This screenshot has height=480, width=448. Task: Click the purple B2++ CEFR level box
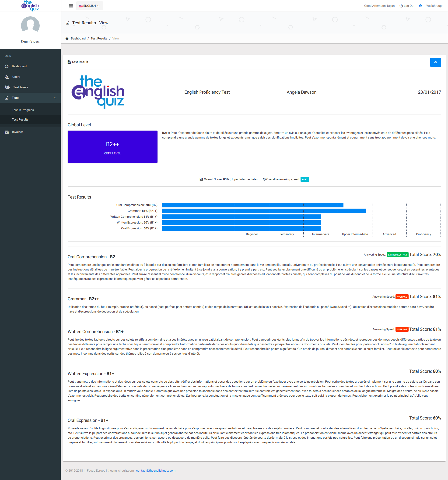pos(112,147)
